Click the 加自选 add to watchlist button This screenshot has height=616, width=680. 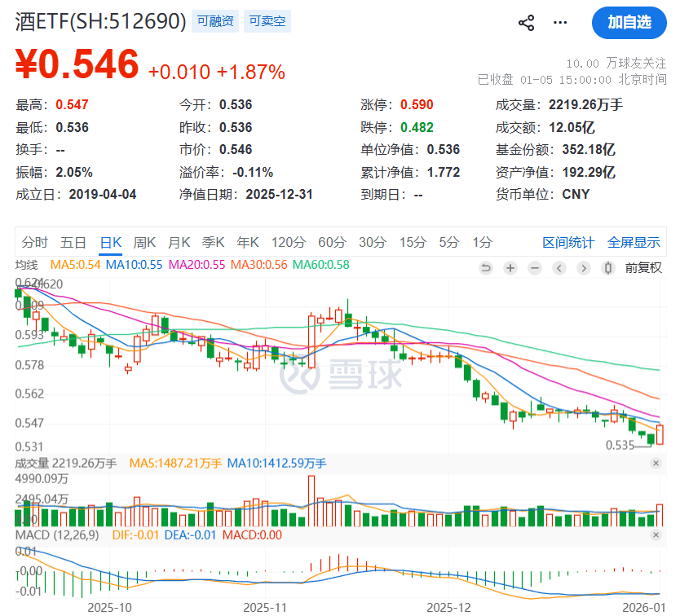coord(629,22)
